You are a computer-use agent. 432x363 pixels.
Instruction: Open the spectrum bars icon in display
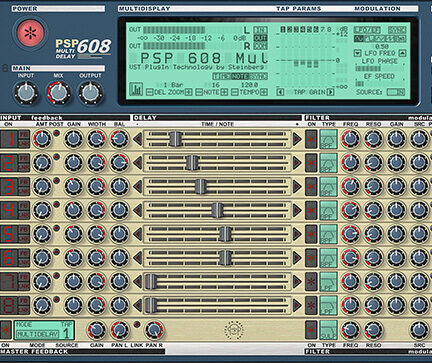tap(136, 89)
